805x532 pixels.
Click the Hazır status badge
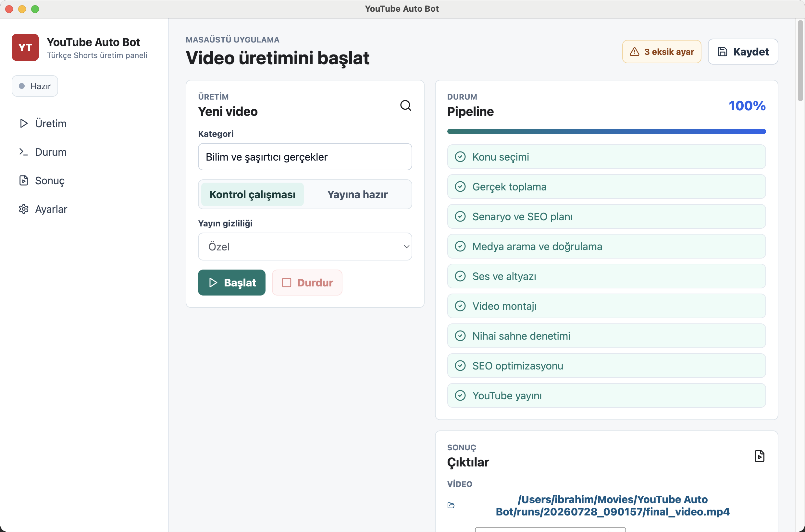click(35, 86)
